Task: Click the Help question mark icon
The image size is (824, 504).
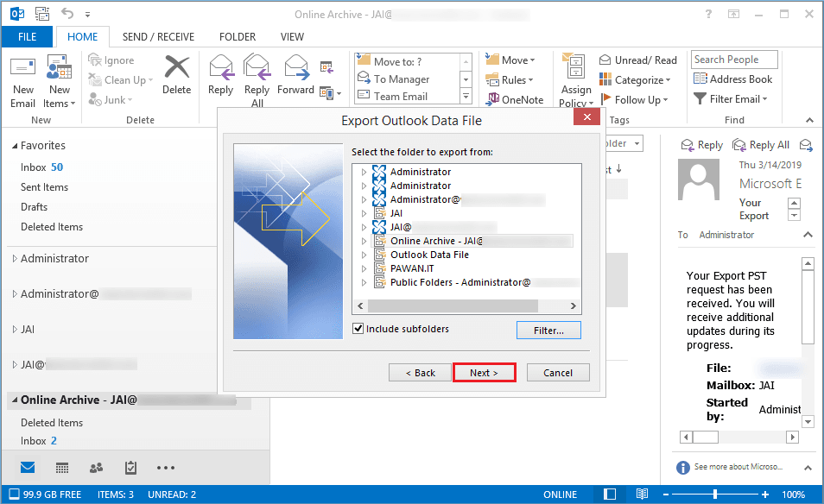Action: [x=708, y=14]
